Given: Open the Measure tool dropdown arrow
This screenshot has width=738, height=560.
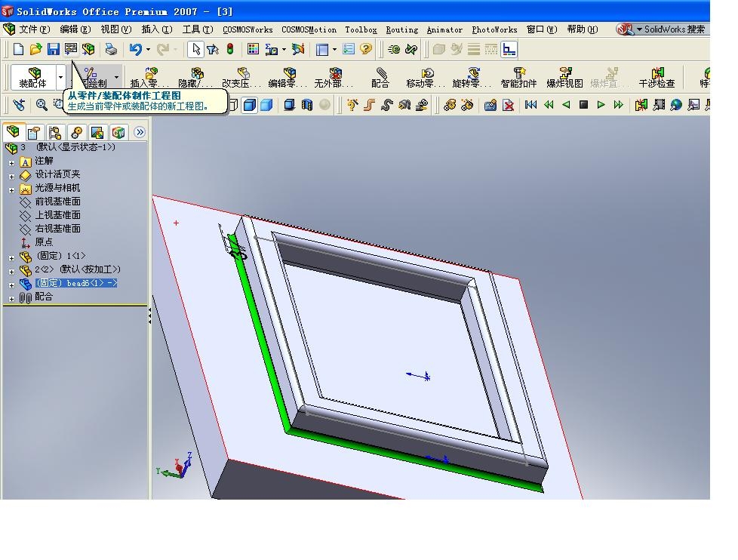Looking at the screenshot, I should 284,49.
